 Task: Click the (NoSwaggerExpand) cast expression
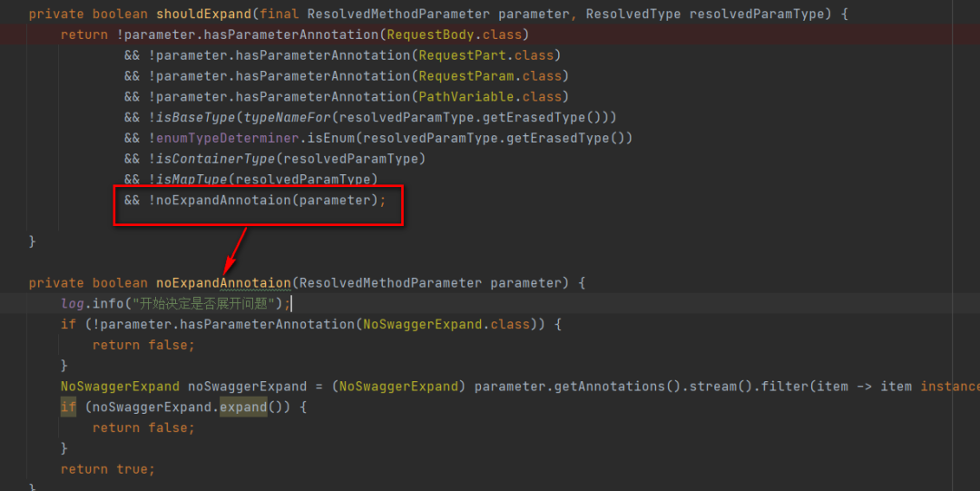398,387
